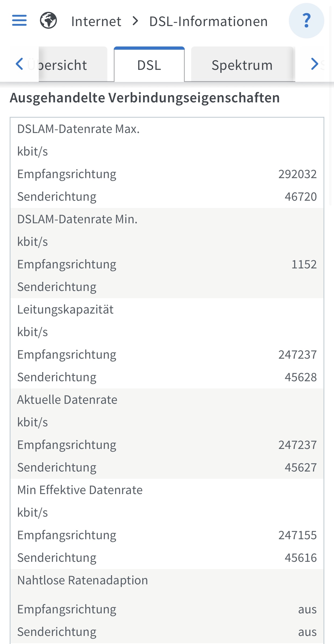Select DSLAM-Datenrate Min. row label
Viewport: 334px width, 644px height.
tap(77, 220)
